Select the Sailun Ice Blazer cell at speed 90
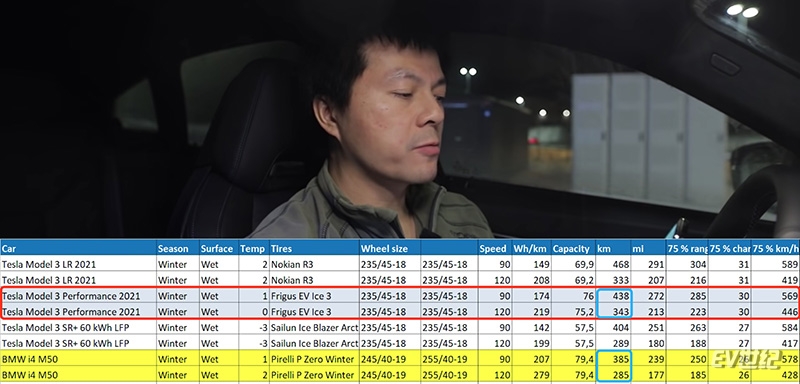 [314, 327]
